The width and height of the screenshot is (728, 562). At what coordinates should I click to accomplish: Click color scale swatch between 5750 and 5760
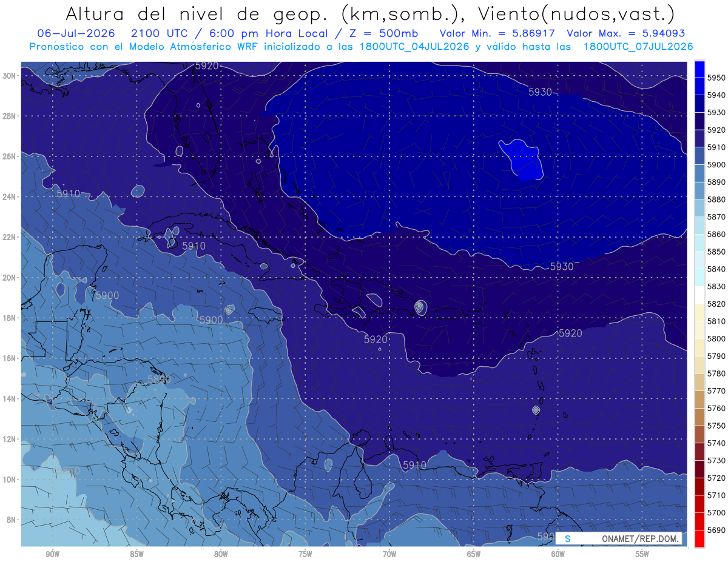click(699, 417)
